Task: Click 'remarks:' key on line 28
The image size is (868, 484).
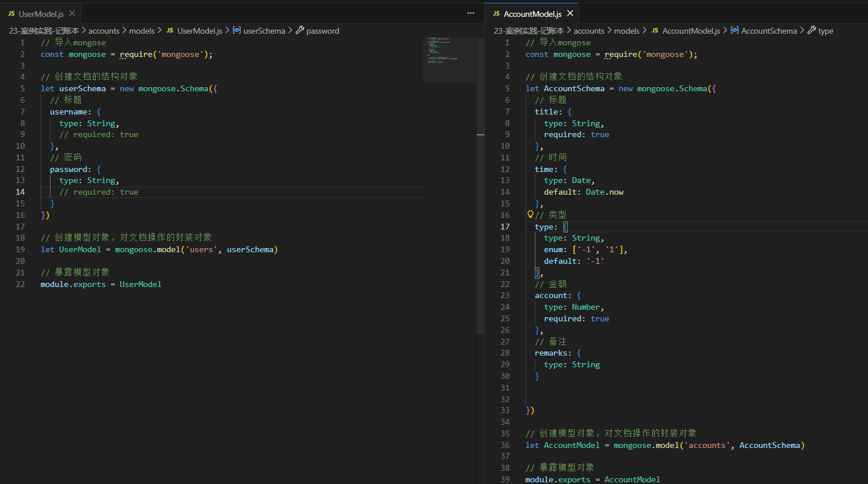Action: [553, 353]
